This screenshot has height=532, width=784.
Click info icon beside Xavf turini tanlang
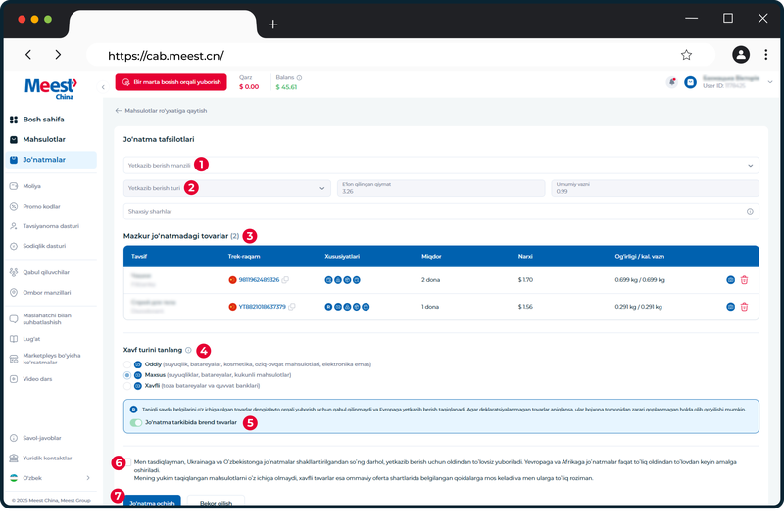click(x=188, y=350)
